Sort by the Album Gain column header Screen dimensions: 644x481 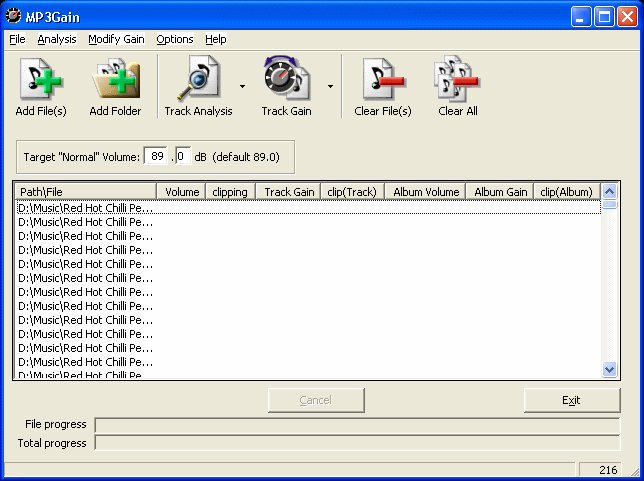click(x=500, y=192)
